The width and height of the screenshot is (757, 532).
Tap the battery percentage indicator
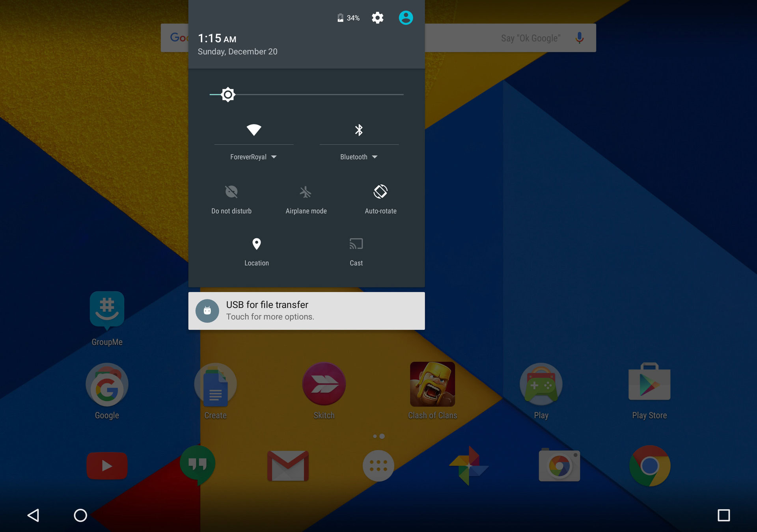349,18
